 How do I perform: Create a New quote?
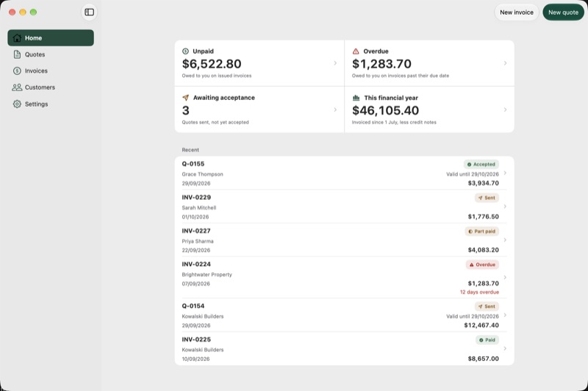click(563, 12)
